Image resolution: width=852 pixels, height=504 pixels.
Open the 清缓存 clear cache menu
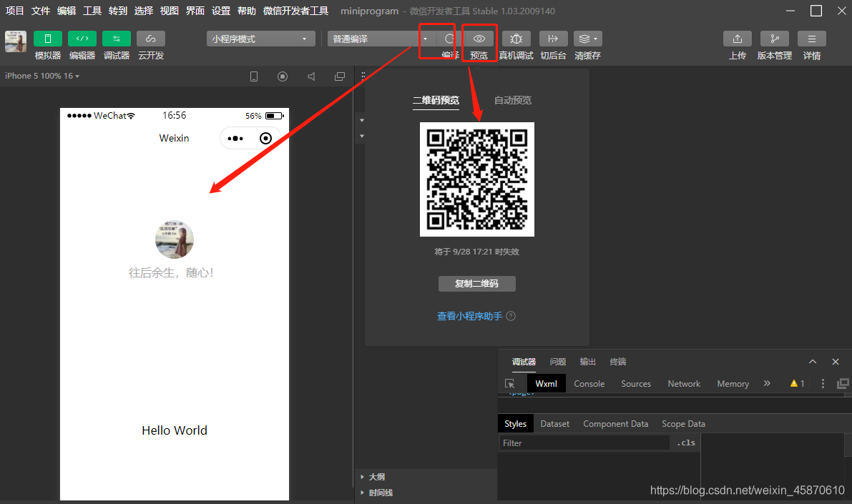coord(587,39)
